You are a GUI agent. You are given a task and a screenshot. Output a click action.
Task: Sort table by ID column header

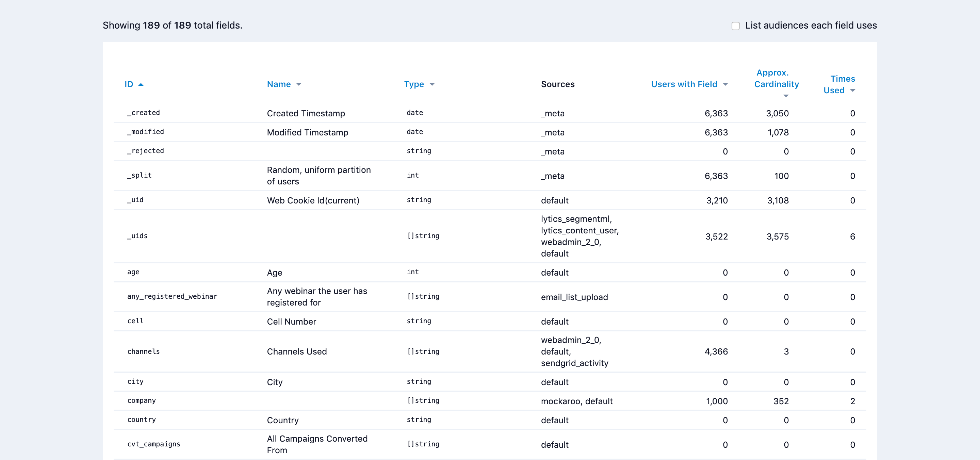[129, 84]
